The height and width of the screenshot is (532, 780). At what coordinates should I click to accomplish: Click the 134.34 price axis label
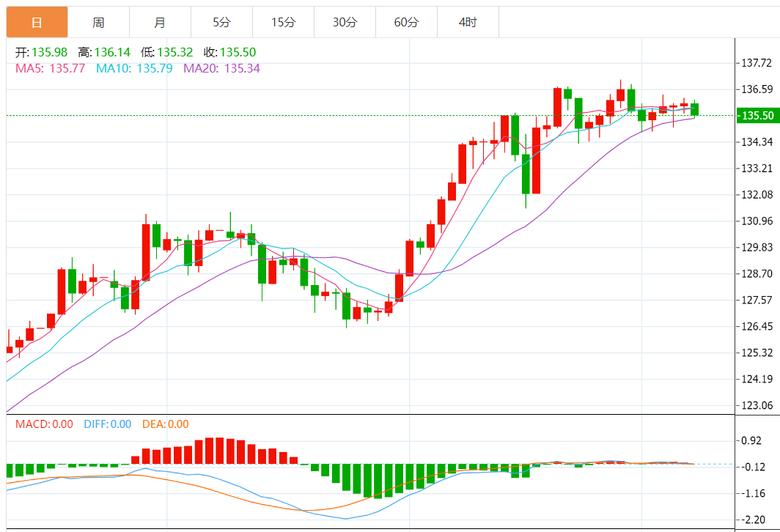click(x=757, y=142)
